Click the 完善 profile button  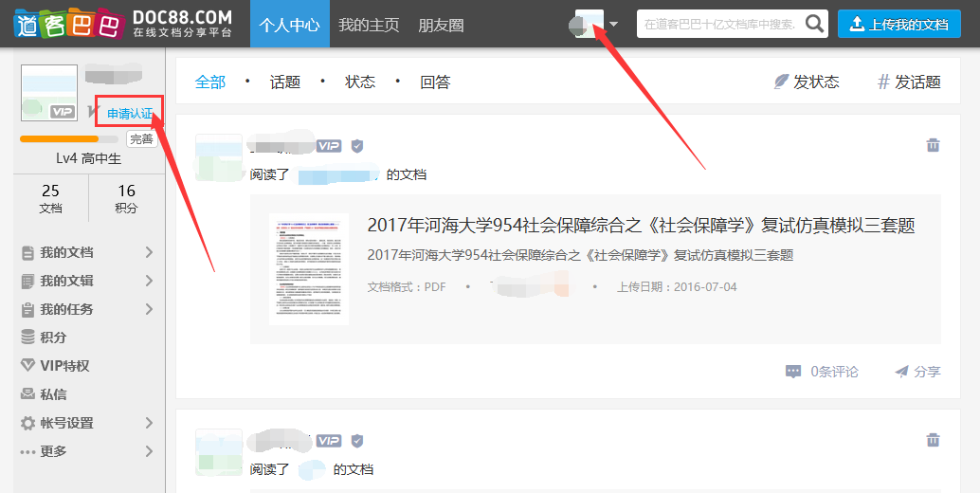point(141,139)
